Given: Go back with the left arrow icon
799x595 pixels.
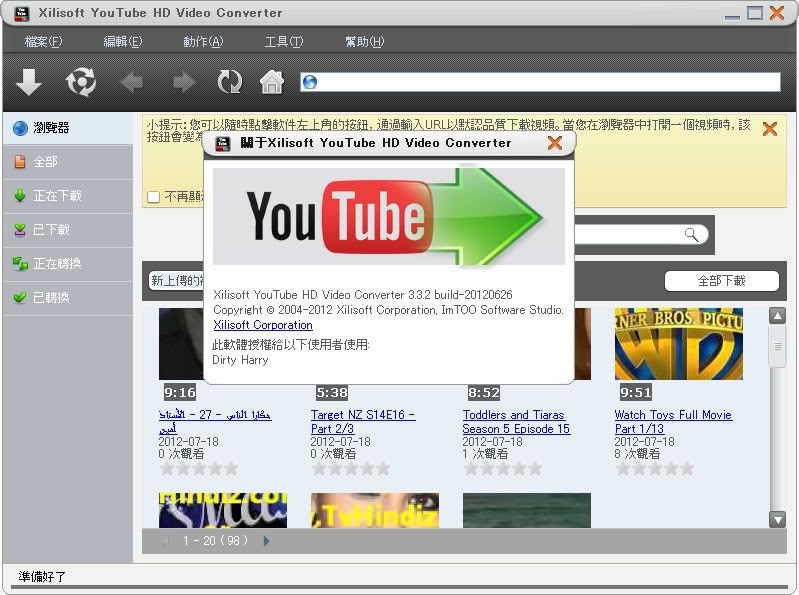Looking at the screenshot, I should [x=131, y=82].
